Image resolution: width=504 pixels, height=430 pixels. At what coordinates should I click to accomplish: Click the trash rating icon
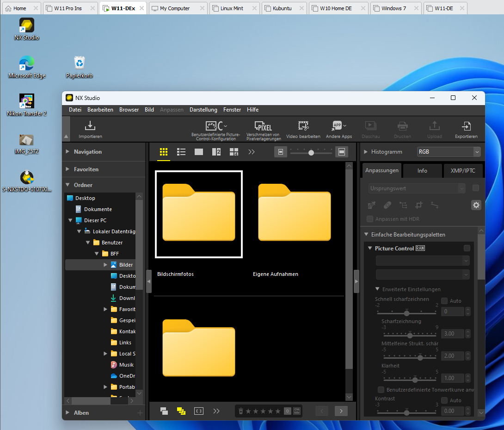point(241,411)
